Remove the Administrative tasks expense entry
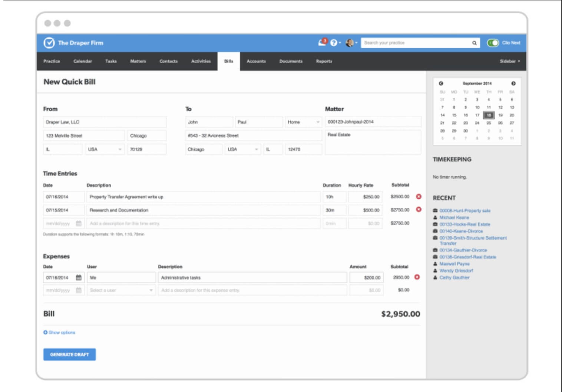 click(417, 277)
